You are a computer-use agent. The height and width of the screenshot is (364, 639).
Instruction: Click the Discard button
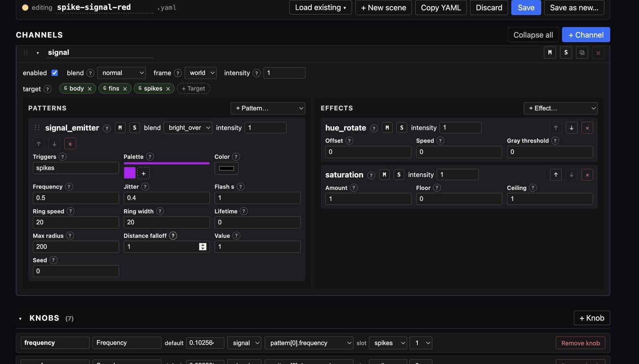pos(489,8)
